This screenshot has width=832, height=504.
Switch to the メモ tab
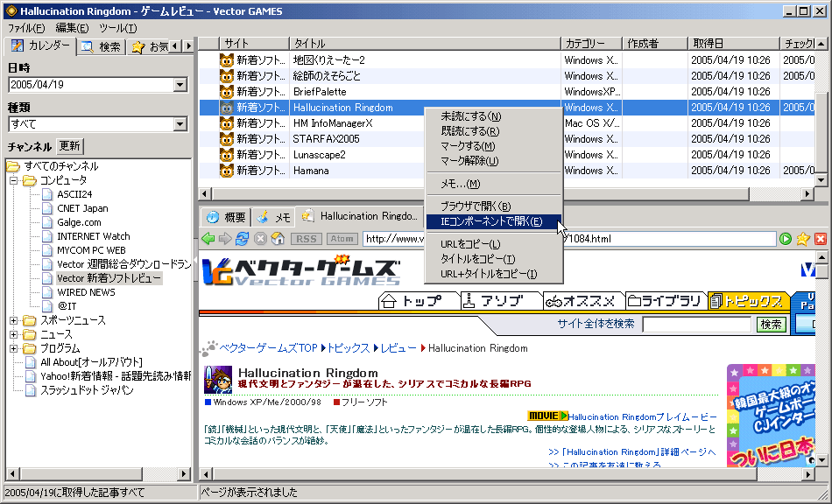tap(273, 217)
